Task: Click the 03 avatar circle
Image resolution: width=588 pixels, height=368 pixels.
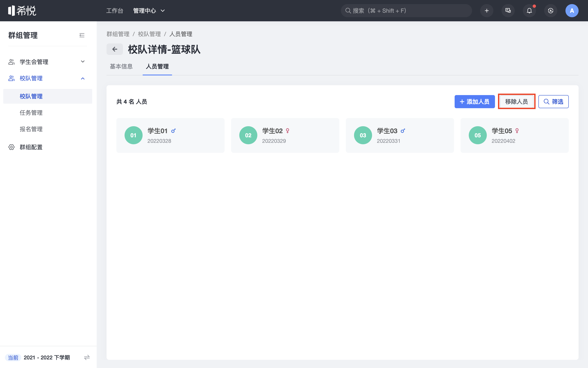Action: tap(363, 135)
